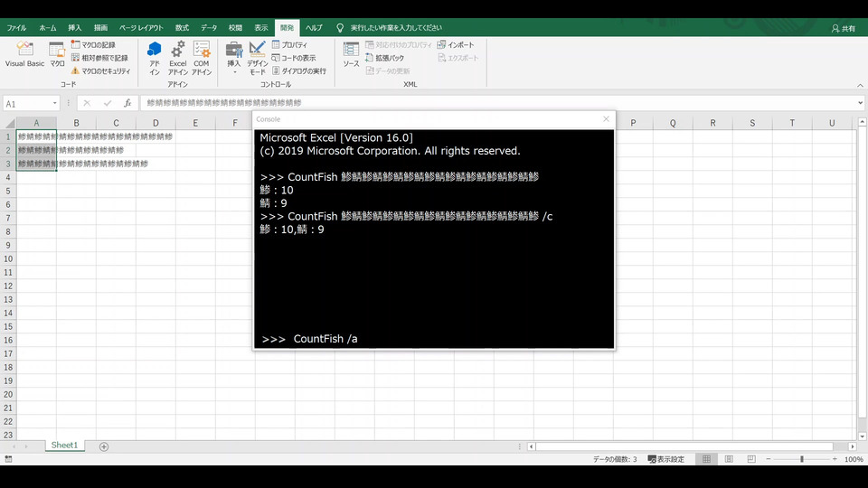Click the zoom slider handle
This screenshot has width=868, height=488.
coord(802,459)
